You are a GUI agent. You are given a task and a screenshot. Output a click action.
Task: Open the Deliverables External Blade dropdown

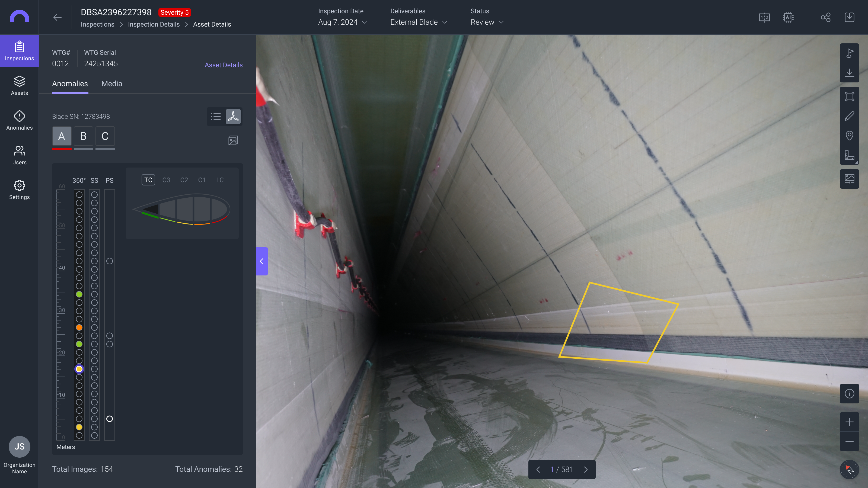[419, 22]
